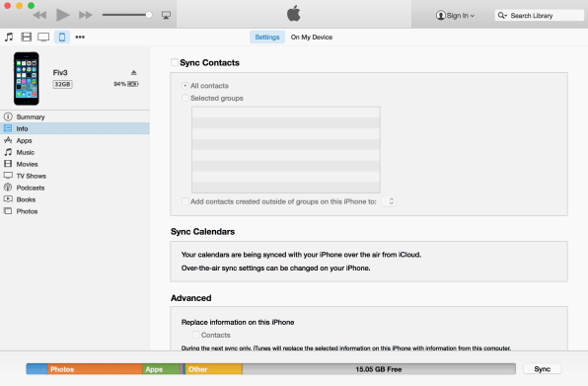Image resolution: width=588 pixels, height=386 pixels.
Task: Enable the Sync Contacts checkbox
Action: tap(175, 62)
